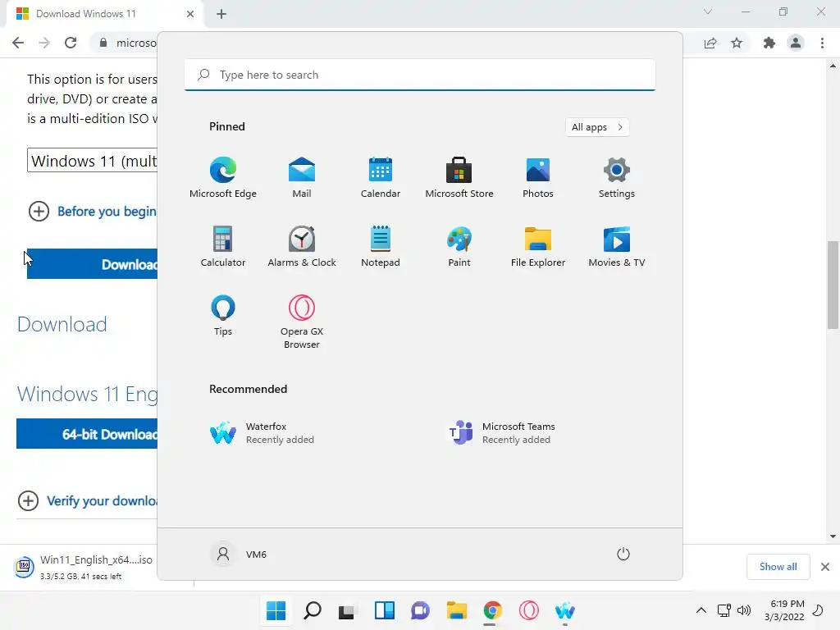Switch to Waterfox on taskbar

click(x=565, y=610)
